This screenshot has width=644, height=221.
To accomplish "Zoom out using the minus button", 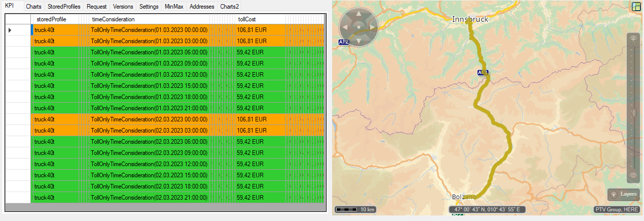I will click(633, 176).
